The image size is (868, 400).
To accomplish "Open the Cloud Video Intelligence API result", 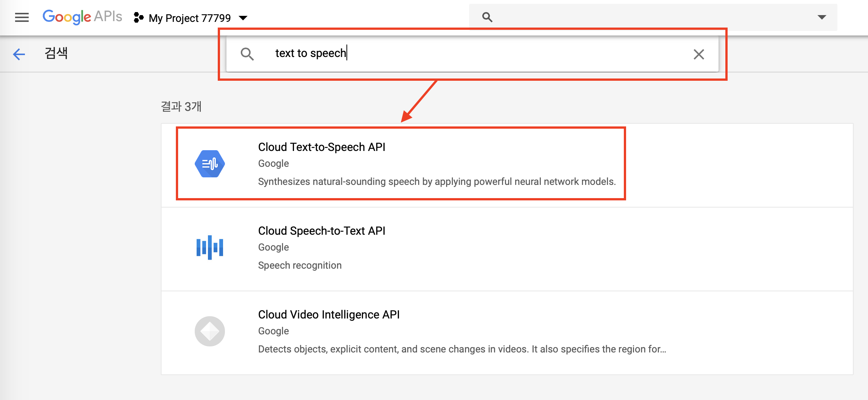I will 507,333.
